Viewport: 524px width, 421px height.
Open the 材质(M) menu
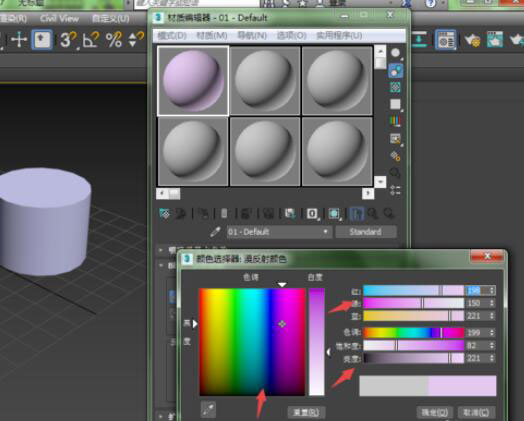(x=212, y=35)
